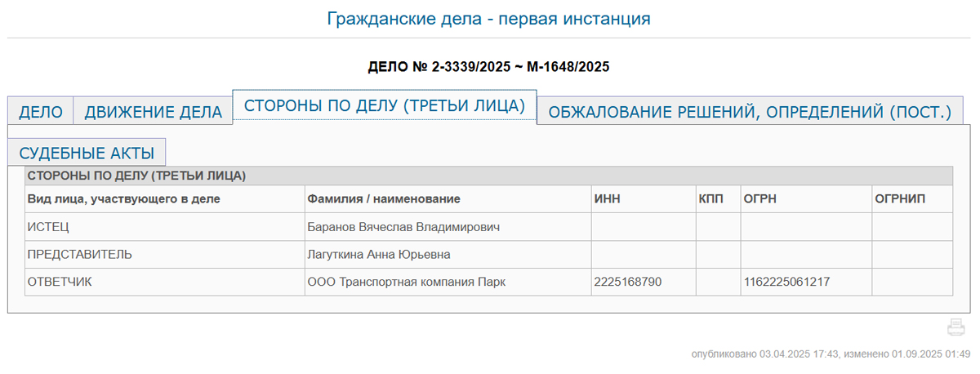Go to the СУДЕБНЫЕ АКТЫ tab
980x374 pixels.
pyautogui.click(x=87, y=153)
